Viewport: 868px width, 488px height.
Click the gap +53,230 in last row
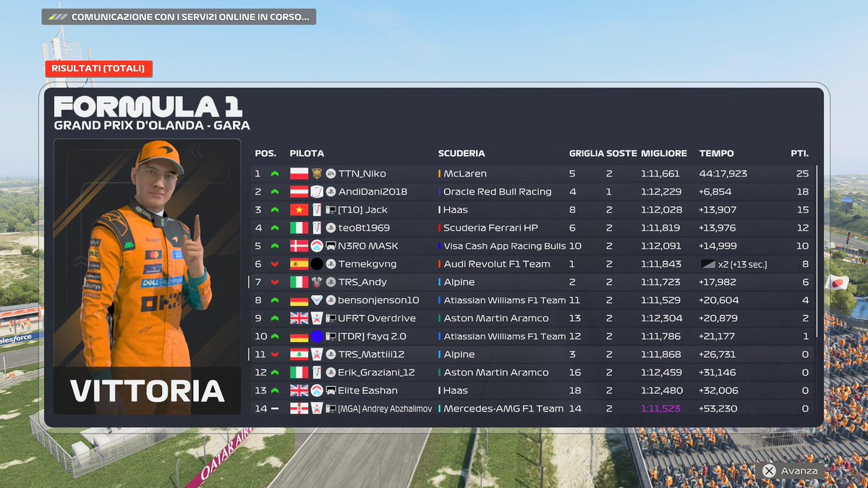718,408
